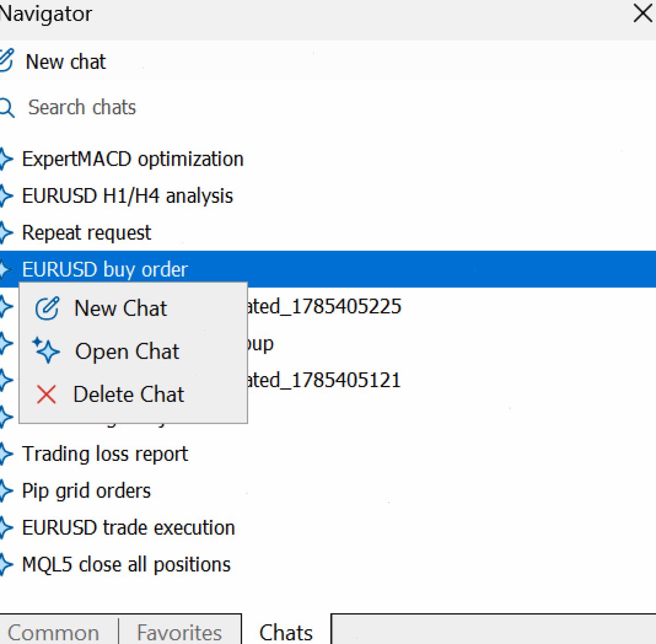This screenshot has width=656, height=644.
Task: Select the highlighted EURUSD buy order chat
Action: tap(328, 270)
